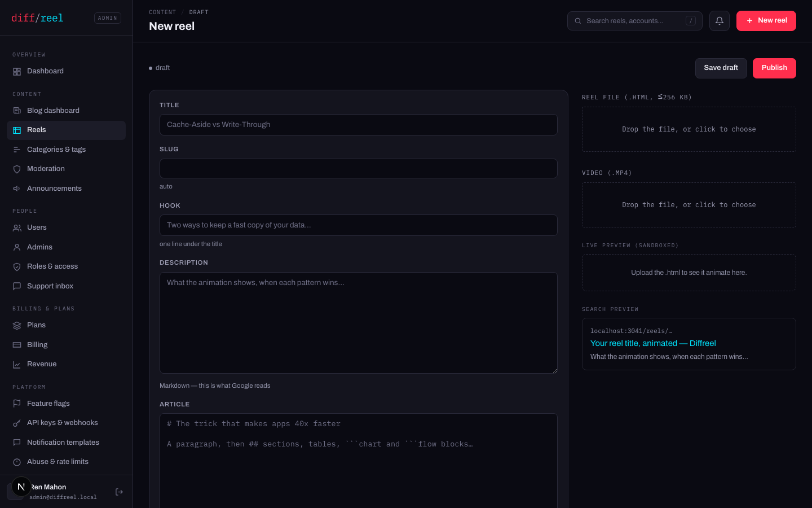The width and height of the screenshot is (812, 508).
Task: Click the New reel button
Action: click(x=766, y=21)
